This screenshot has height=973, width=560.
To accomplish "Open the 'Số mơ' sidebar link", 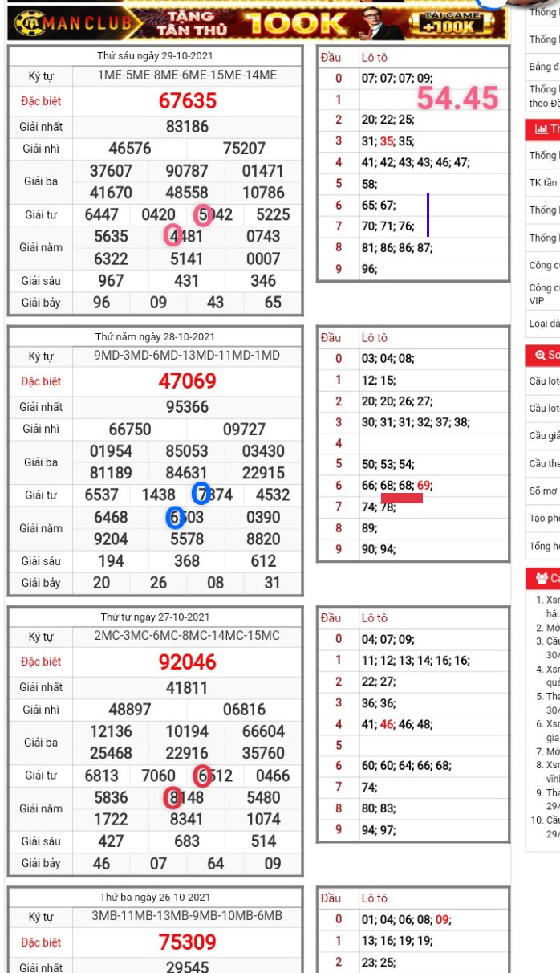I will tap(543, 491).
